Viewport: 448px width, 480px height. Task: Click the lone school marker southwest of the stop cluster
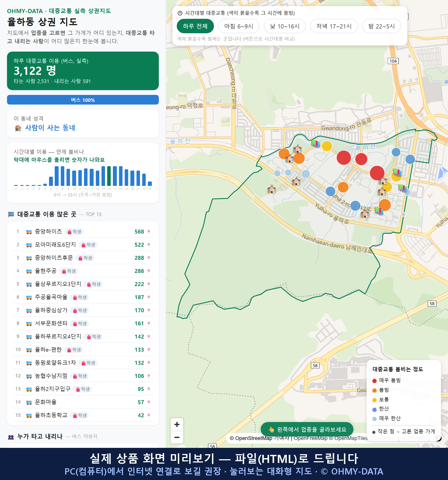[271, 189]
